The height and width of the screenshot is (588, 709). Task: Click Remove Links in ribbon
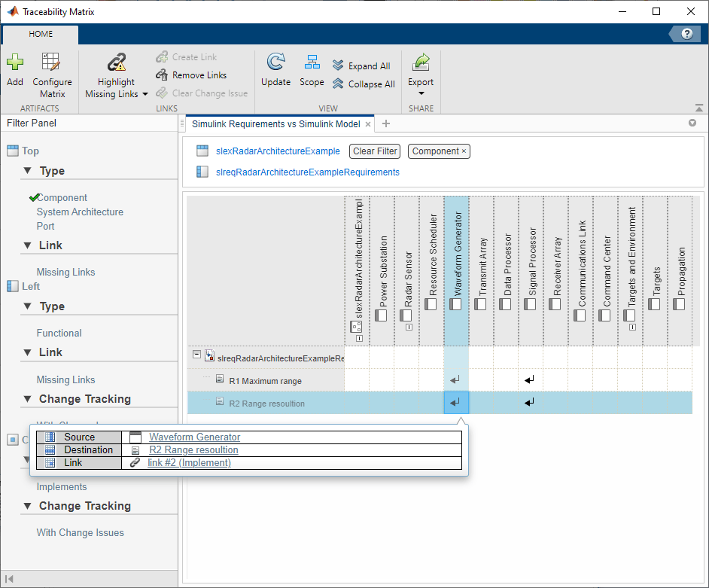point(191,75)
